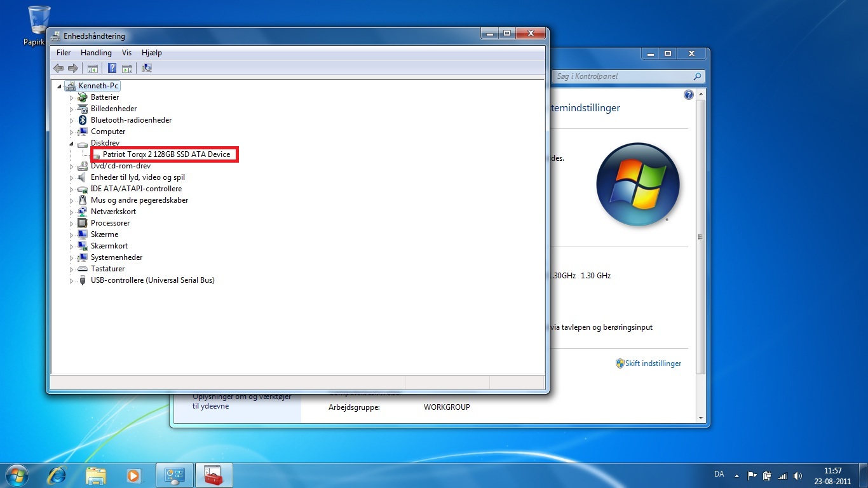
Task: Collapse the Diskdrev node
Action: click(x=71, y=144)
